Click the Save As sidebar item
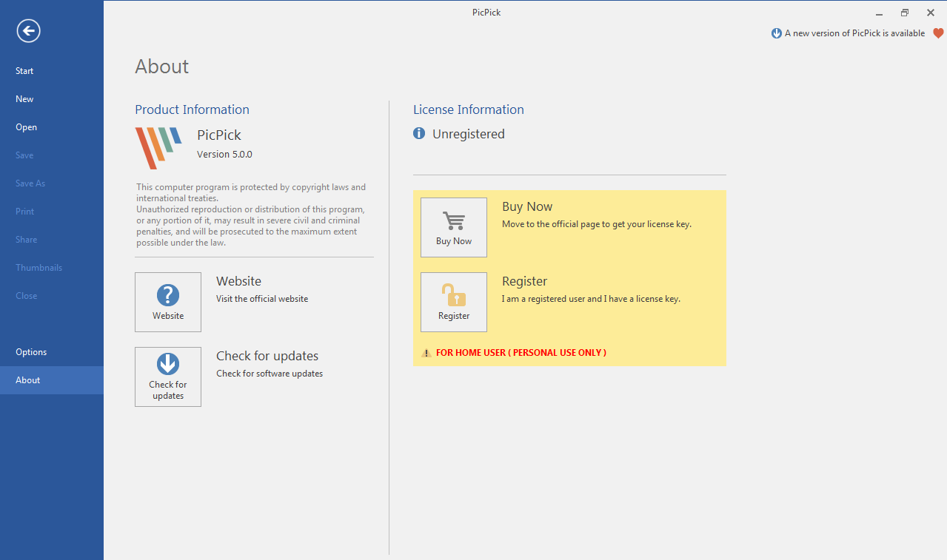The height and width of the screenshot is (560, 947). 52,183
